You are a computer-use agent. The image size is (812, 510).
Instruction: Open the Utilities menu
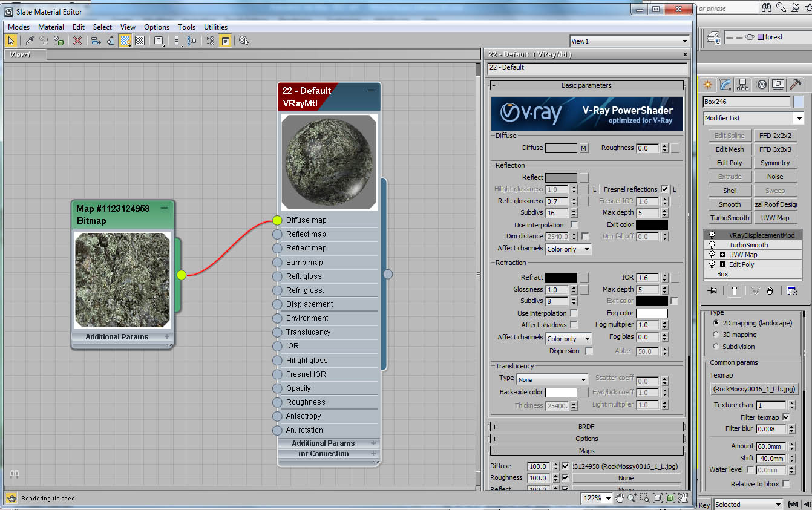click(x=215, y=27)
